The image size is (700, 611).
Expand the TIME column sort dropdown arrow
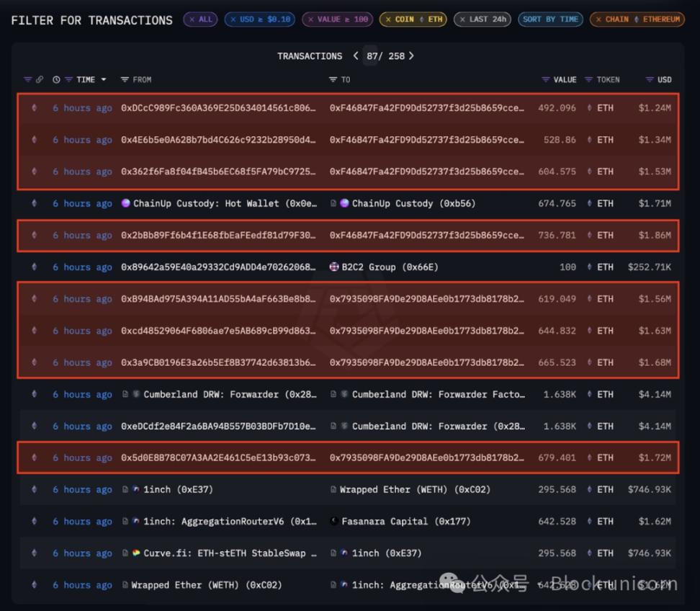pyautogui.click(x=103, y=79)
